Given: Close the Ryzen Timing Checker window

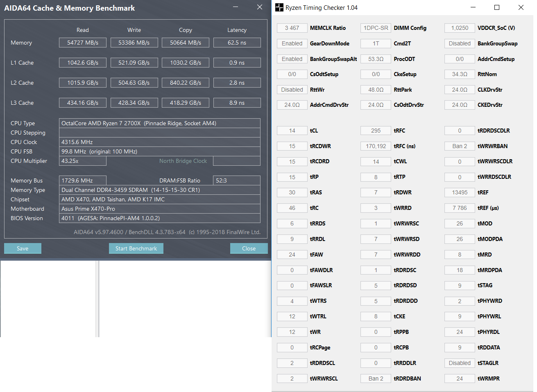Looking at the screenshot, I should pyautogui.click(x=521, y=7).
